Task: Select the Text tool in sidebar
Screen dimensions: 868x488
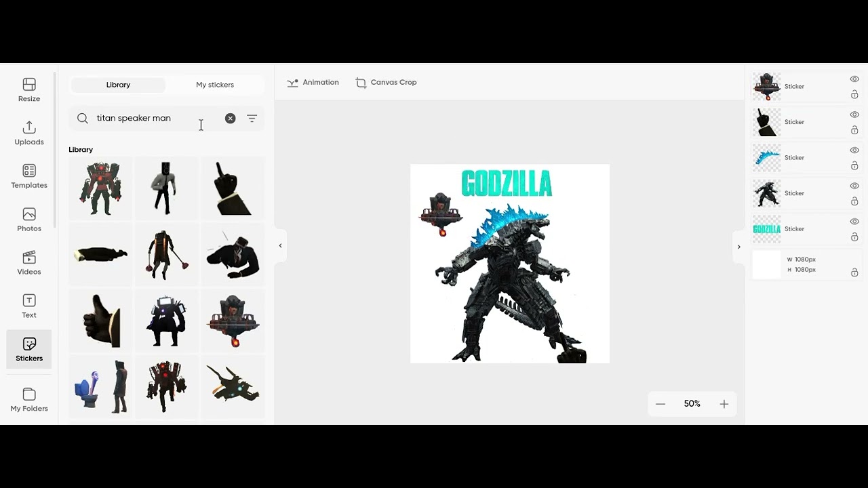Action: coord(29,306)
